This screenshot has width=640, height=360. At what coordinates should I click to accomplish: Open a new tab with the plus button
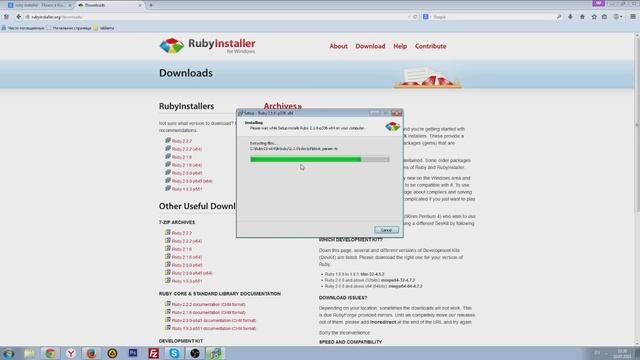coord(151,5)
